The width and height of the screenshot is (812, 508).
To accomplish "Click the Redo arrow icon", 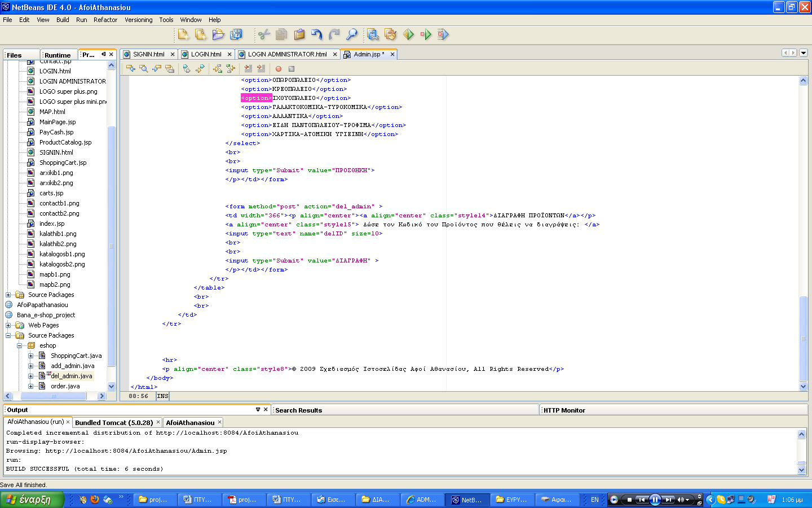I will tap(334, 34).
